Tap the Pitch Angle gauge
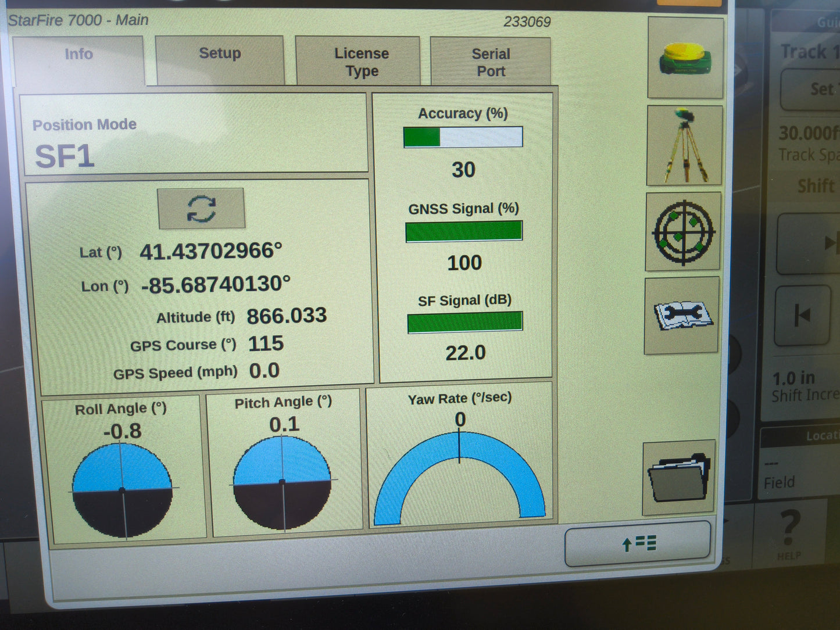 [283, 482]
